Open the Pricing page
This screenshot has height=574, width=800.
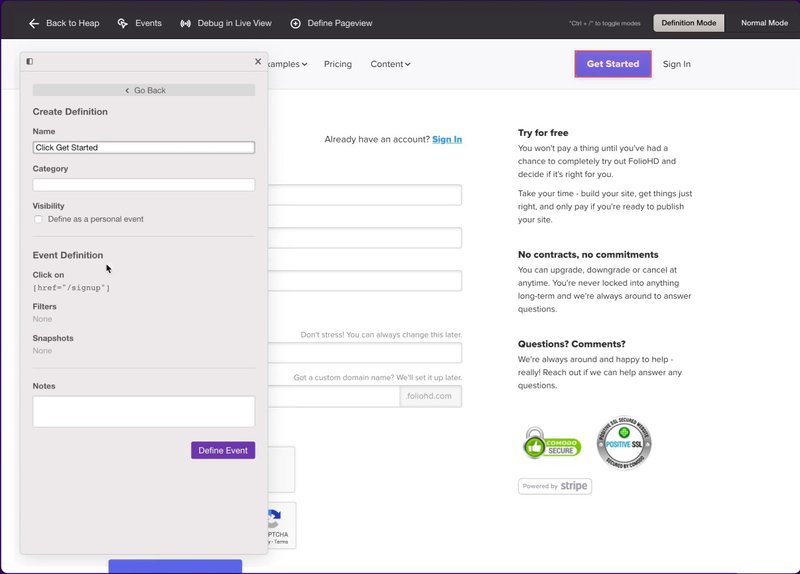point(338,64)
